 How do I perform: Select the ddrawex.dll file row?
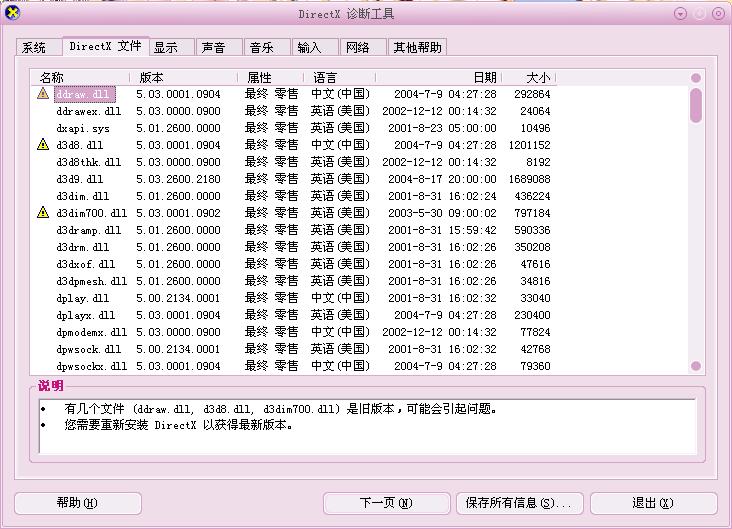click(294, 111)
